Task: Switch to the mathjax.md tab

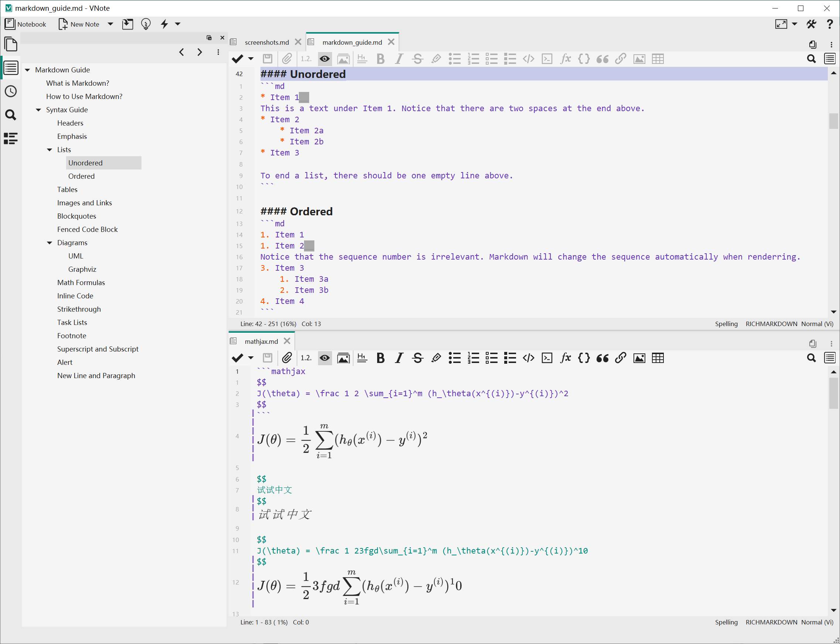Action: pos(261,341)
